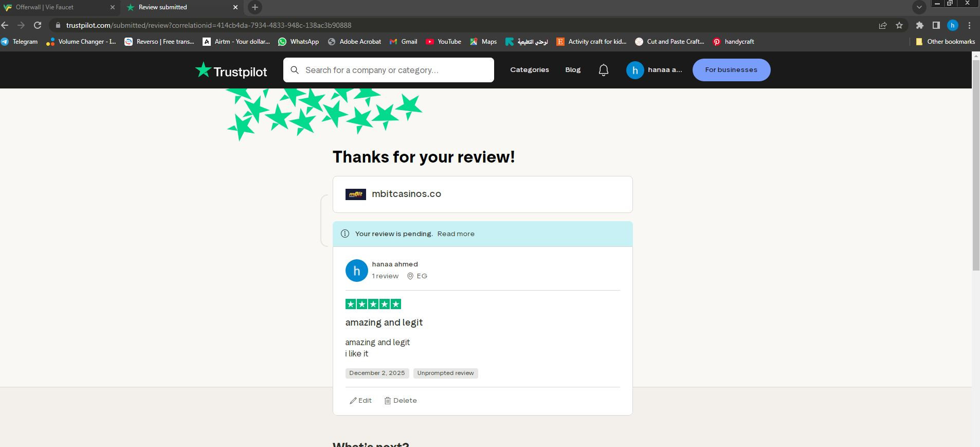Screen dimensions: 980x447
Task: Open the Chrome three-dot menu
Action: click(x=969, y=25)
